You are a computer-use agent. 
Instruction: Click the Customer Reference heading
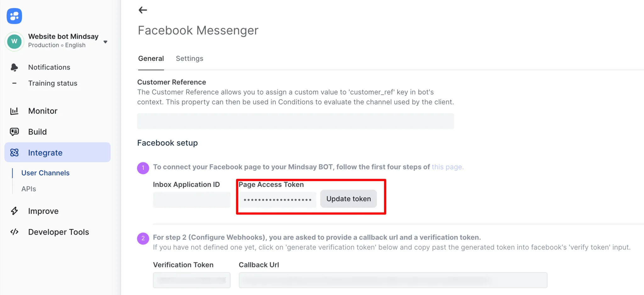(172, 82)
